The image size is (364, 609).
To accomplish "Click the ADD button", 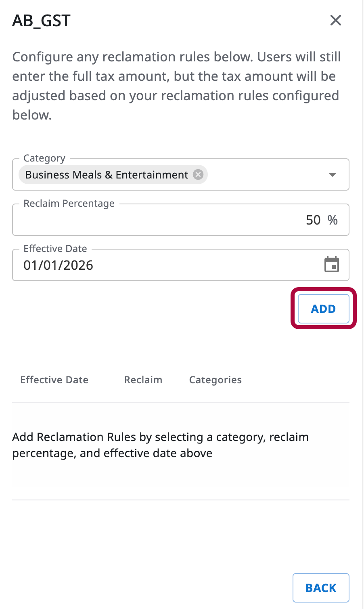I will click(323, 309).
